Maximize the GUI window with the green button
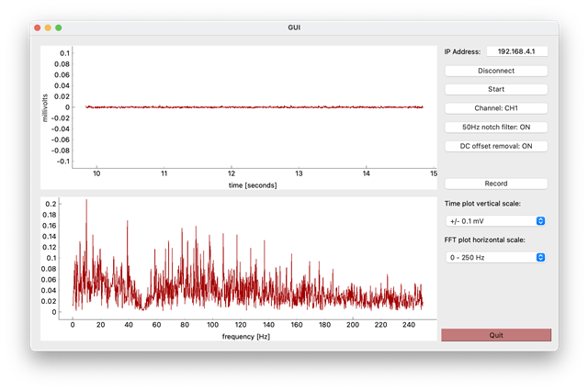This screenshot has height=390, width=588. [59, 28]
